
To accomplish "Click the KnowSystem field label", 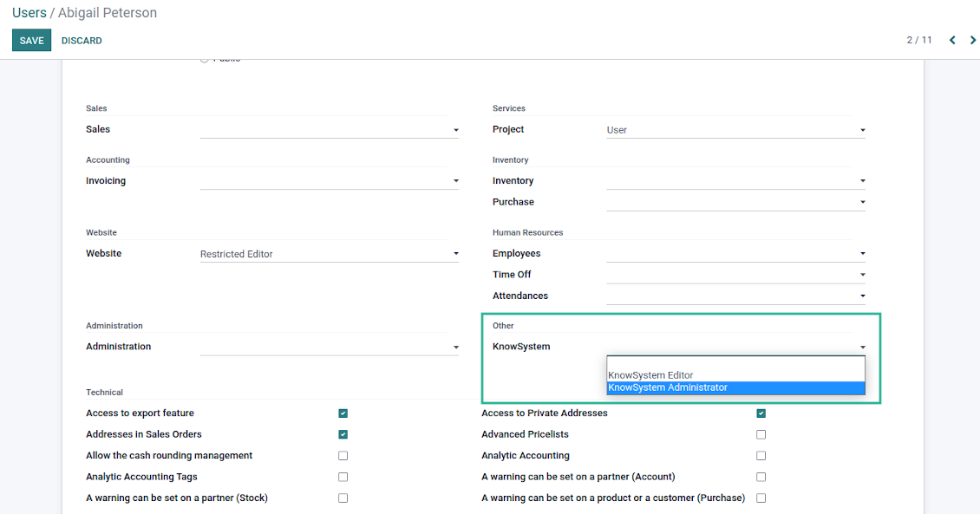I will (x=521, y=347).
